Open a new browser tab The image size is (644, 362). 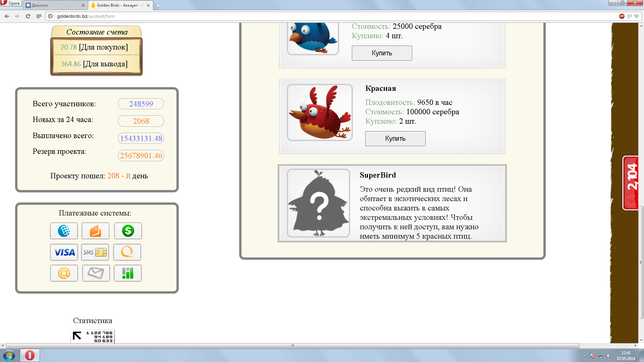tap(158, 5)
